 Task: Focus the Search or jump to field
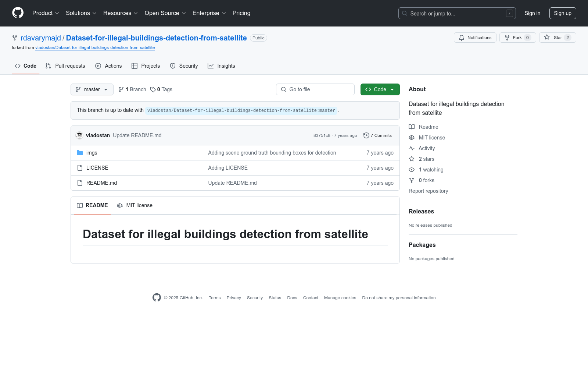[457, 13]
